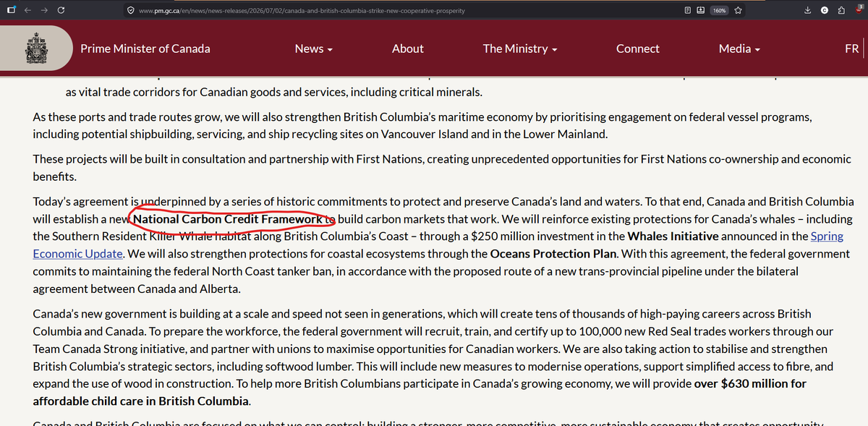Go forward with the forward arrow
Image resolution: width=868 pixels, height=426 pixels.
point(45,10)
